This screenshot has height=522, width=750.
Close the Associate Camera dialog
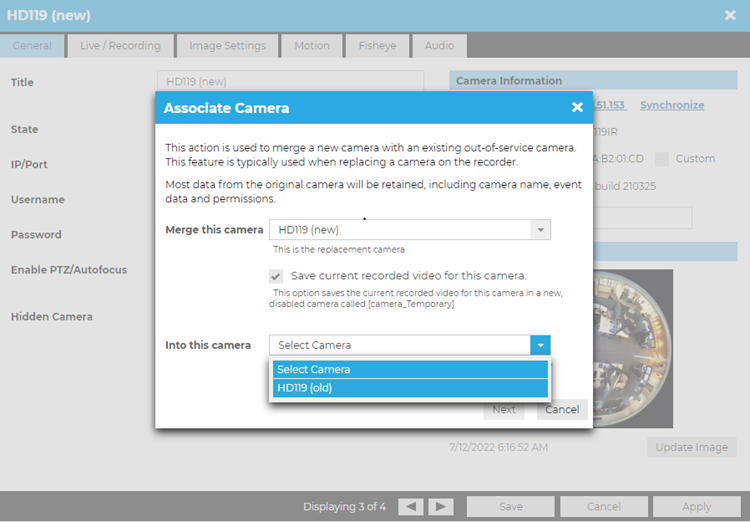pyautogui.click(x=577, y=107)
